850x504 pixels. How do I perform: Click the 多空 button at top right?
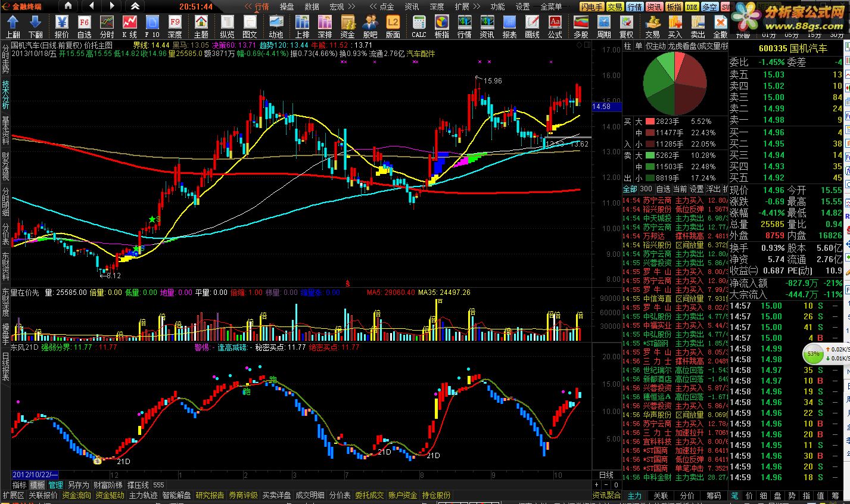(709, 7)
